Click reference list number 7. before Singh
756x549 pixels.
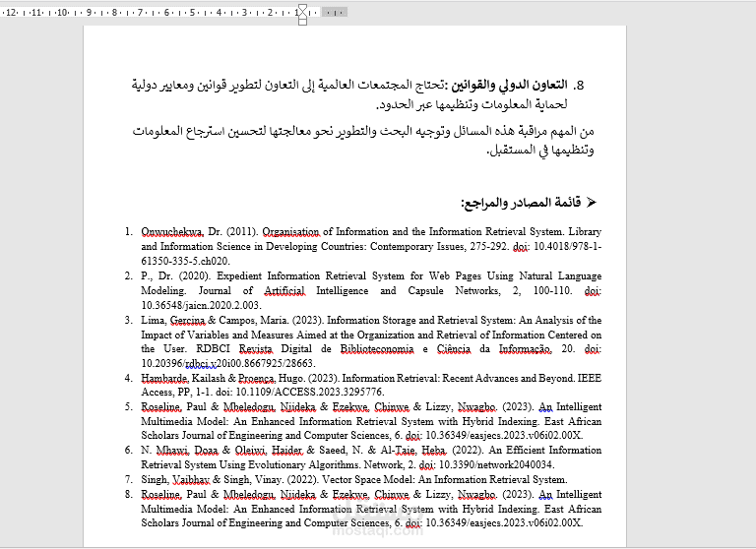pos(129,480)
